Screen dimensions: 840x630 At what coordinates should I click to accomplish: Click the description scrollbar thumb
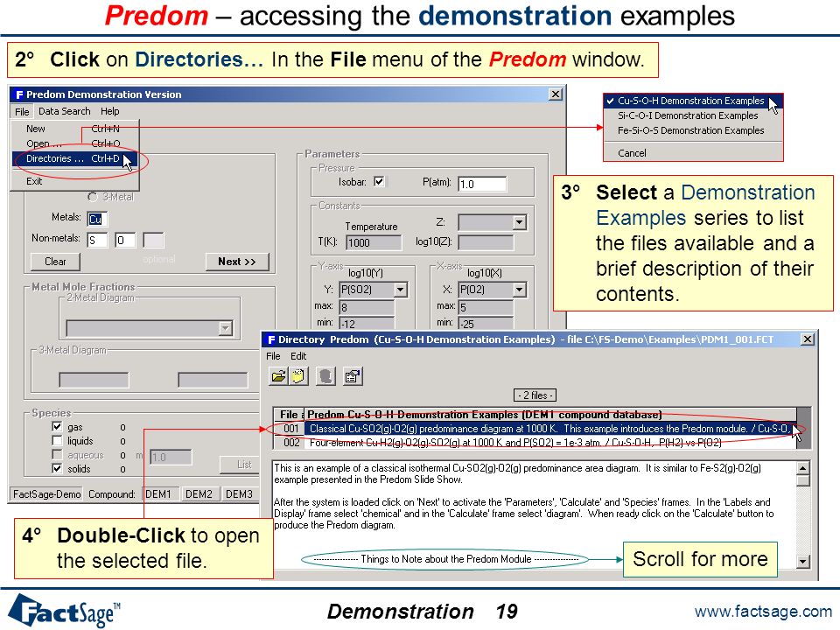802,480
